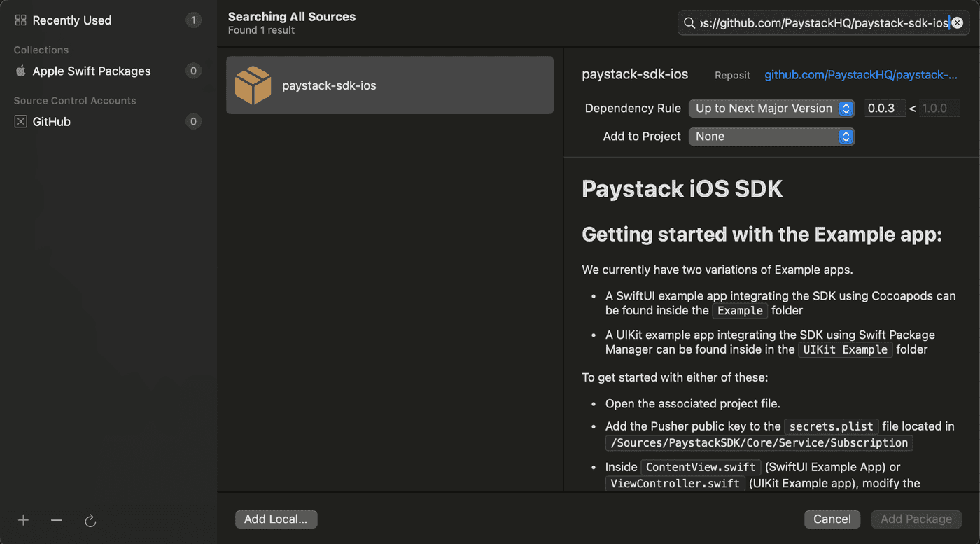Click the plus icon to add a collection

pos(23,520)
